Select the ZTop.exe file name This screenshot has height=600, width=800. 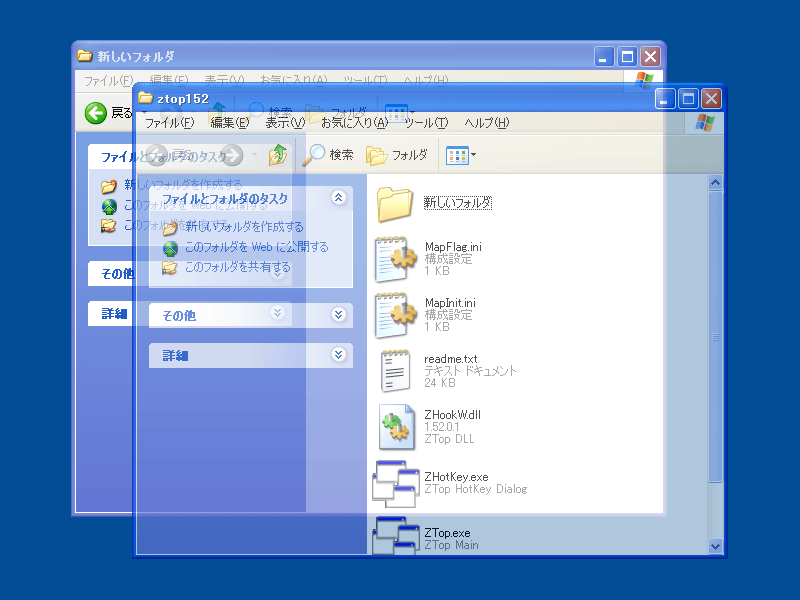(x=447, y=533)
